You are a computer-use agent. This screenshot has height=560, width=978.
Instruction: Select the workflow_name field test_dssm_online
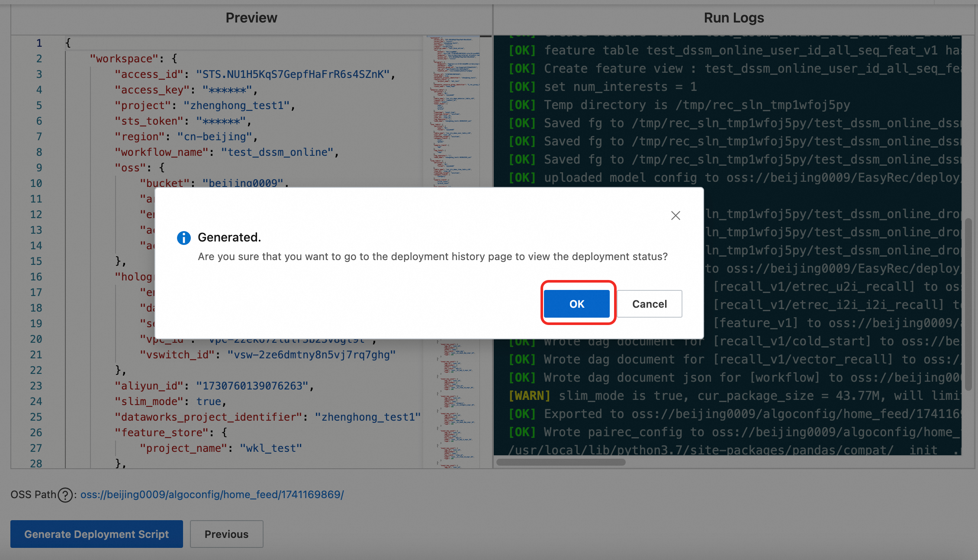point(278,152)
